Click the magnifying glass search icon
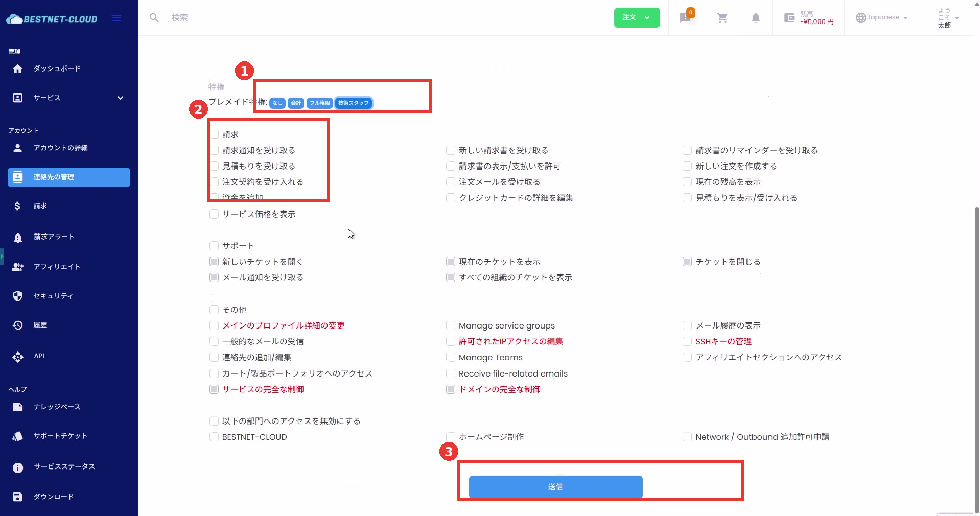 tap(154, 18)
